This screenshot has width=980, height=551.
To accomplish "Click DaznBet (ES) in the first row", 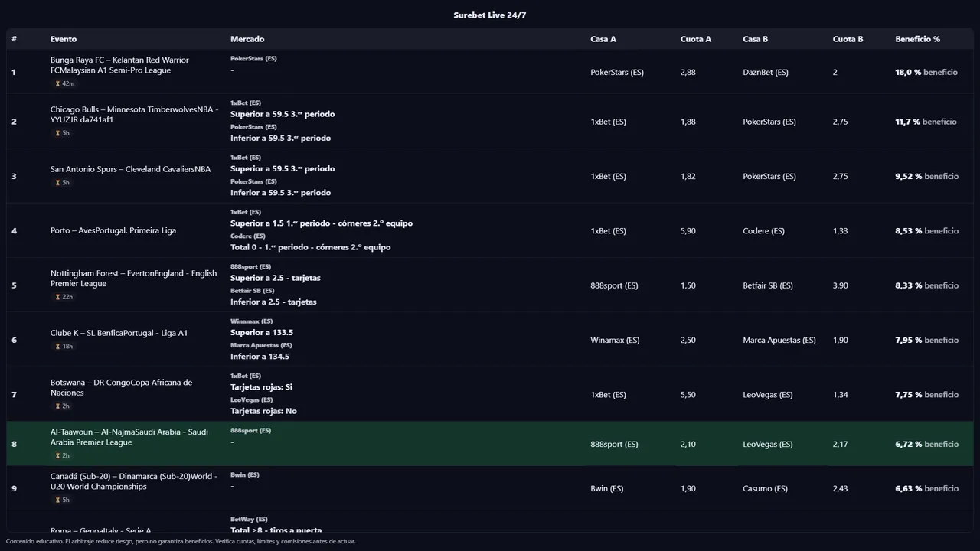I will 765,72.
